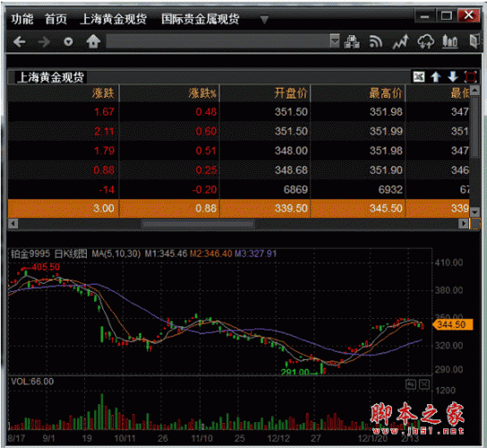Click the M2:346.40 moving average value

[211, 254]
